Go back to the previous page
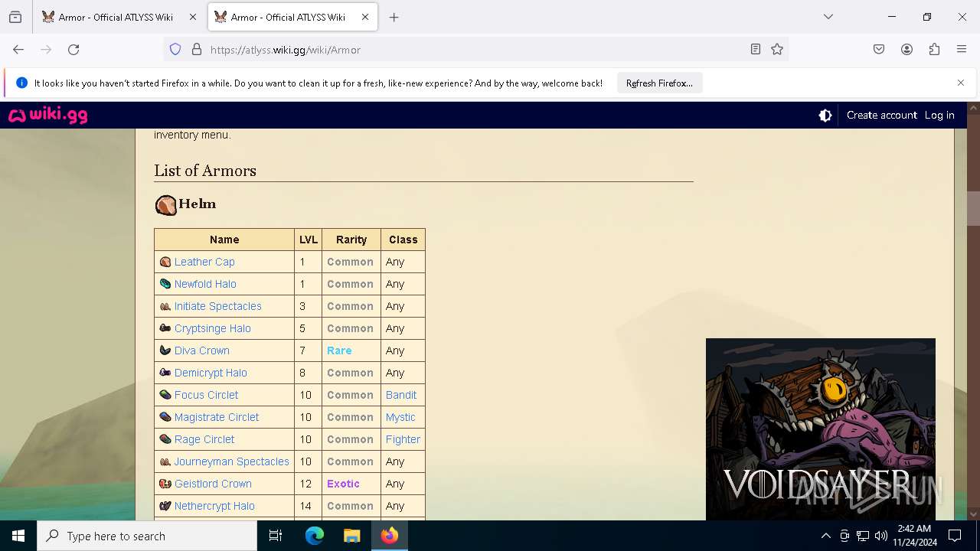 [18, 50]
